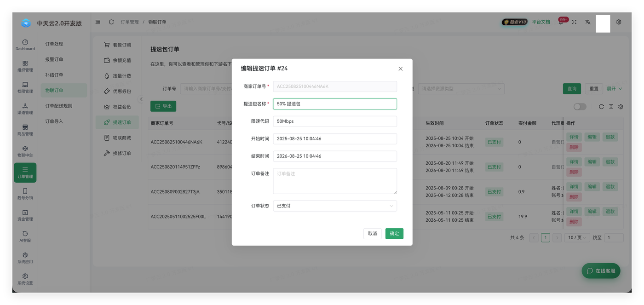Click the 查询 search button
The height and width of the screenshot is (305, 644).
click(572, 89)
